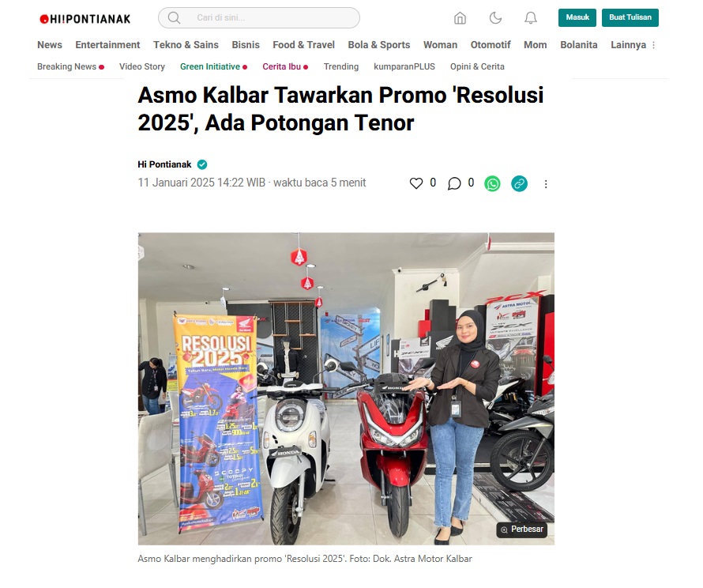Enlarge image with Perbesar button
Image resolution: width=703 pixels, height=588 pixels.
click(x=521, y=530)
